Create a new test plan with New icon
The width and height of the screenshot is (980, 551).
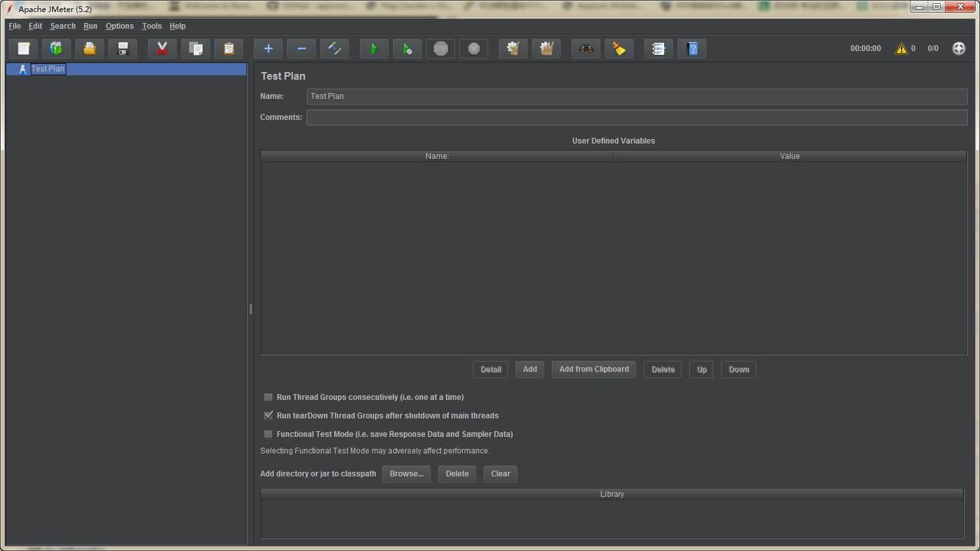point(24,48)
